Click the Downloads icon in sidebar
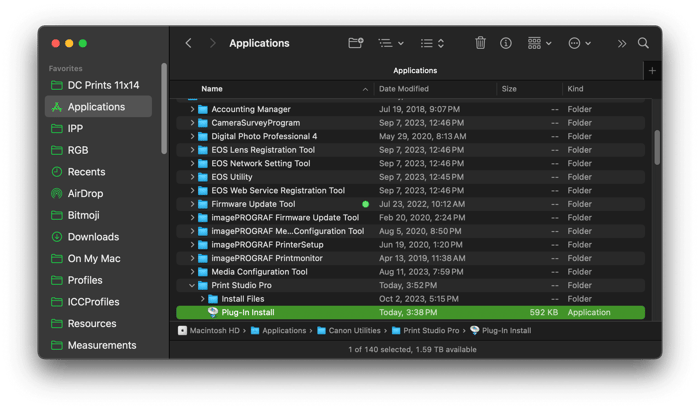700x409 pixels. tap(57, 237)
